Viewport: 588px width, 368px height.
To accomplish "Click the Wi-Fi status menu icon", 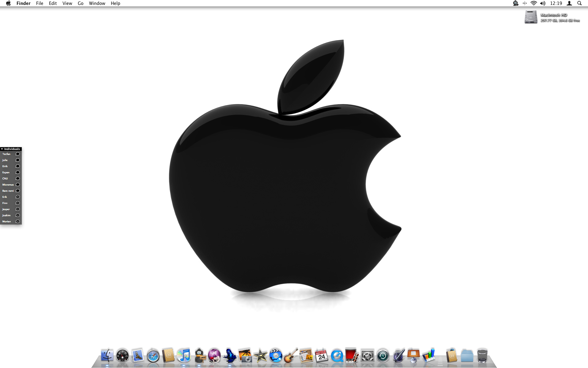I will click(x=534, y=3).
